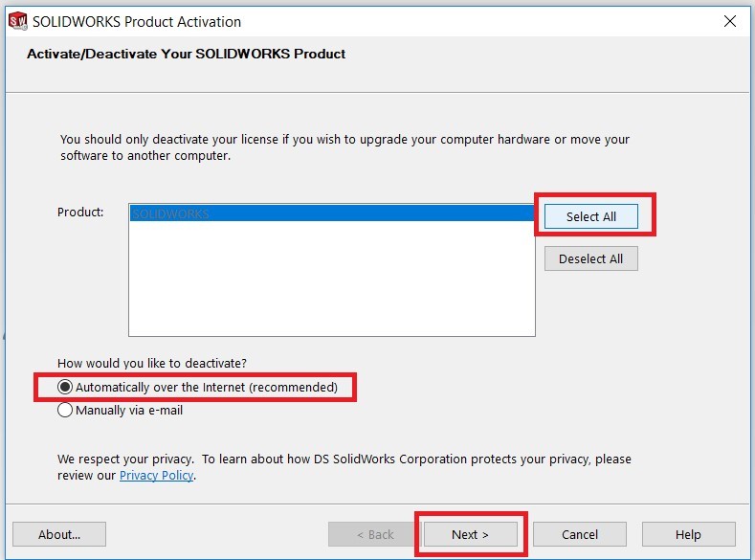The image size is (755, 560).
Task: Cancel the deactivation wizard
Action: point(580,534)
